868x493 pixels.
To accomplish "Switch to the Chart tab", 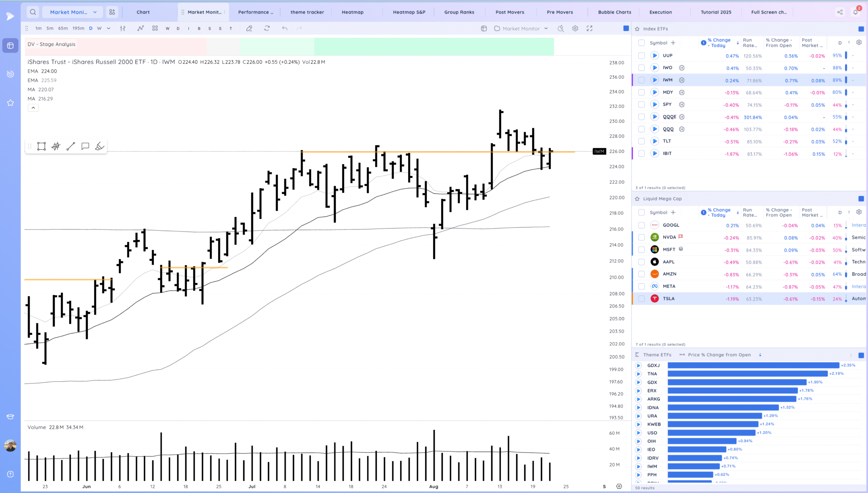I will tap(143, 12).
